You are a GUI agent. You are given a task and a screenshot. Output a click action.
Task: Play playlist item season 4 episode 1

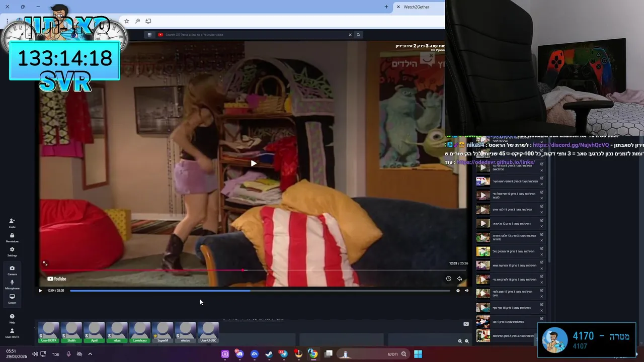pos(483,321)
